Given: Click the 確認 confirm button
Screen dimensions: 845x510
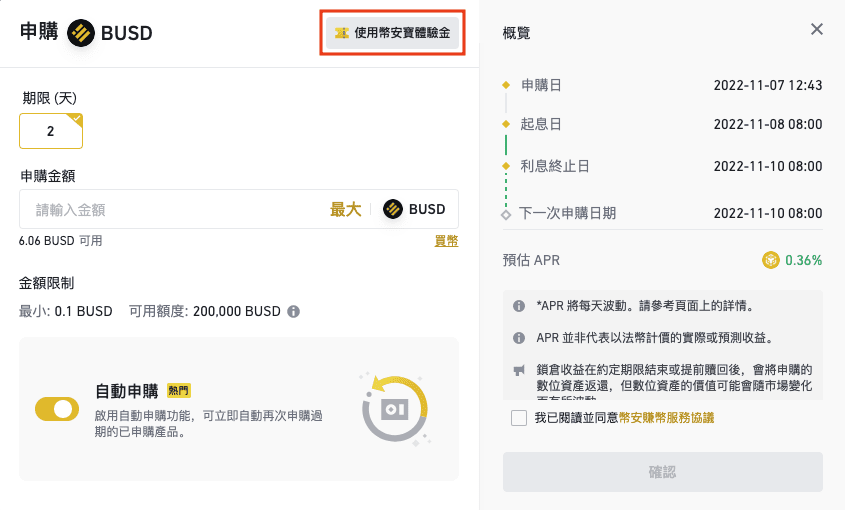Looking at the screenshot, I should [x=662, y=472].
